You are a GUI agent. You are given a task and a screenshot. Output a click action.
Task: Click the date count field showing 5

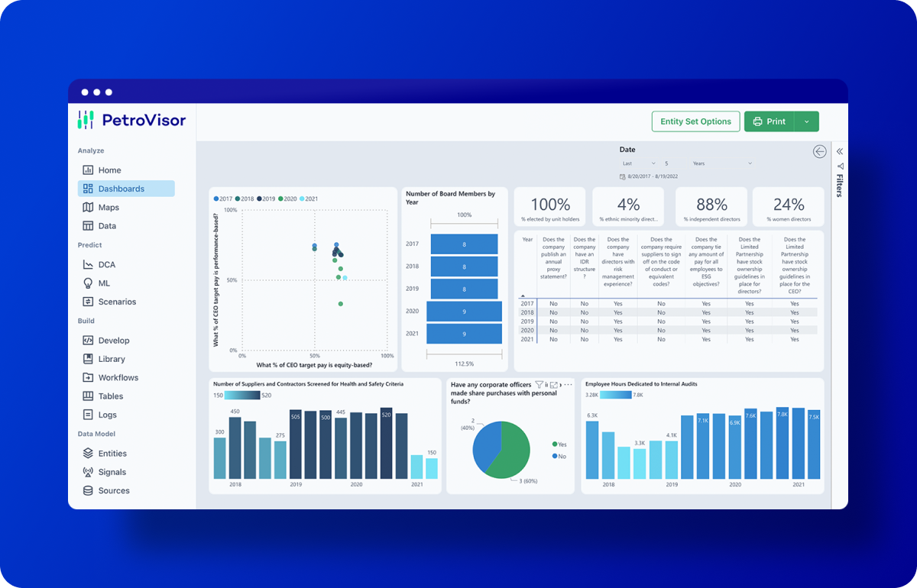coord(666,163)
